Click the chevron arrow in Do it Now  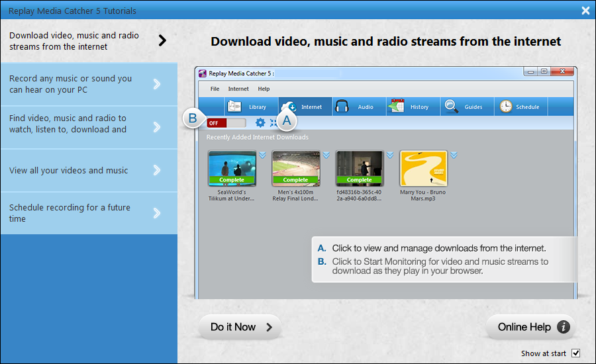pyautogui.click(x=269, y=327)
